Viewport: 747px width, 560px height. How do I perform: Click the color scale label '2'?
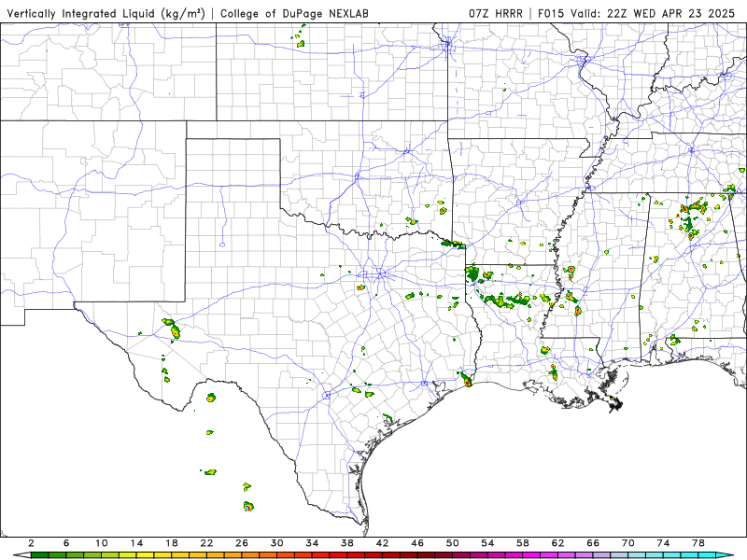(31, 543)
